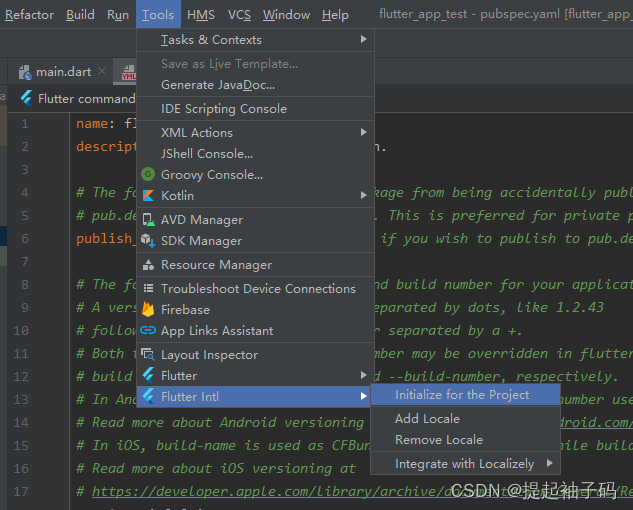Click the Resource Manager shapes icon
This screenshot has height=510, width=633.
[x=148, y=265]
